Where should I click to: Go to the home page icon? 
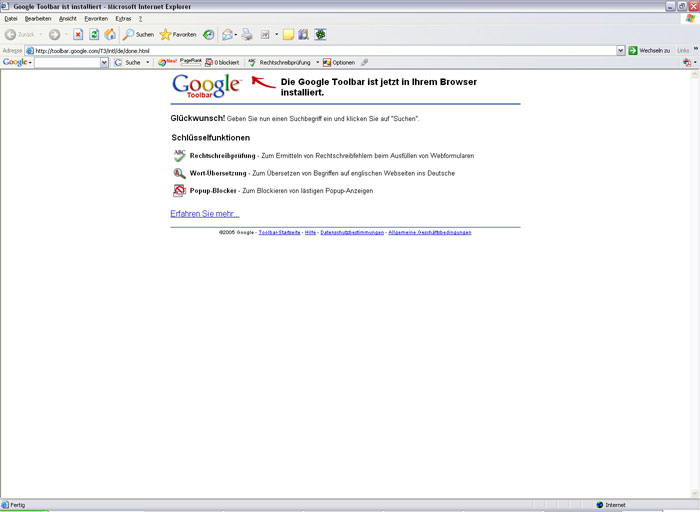(110, 34)
